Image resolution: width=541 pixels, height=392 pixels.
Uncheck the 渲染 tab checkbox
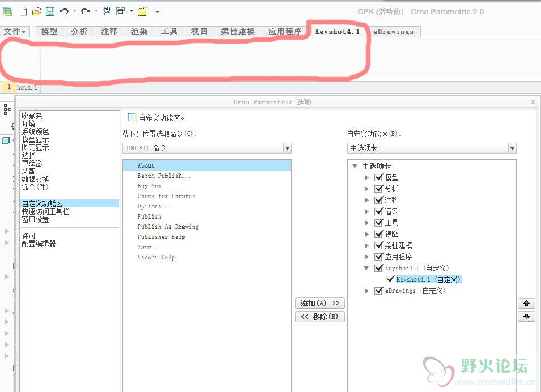pos(379,211)
